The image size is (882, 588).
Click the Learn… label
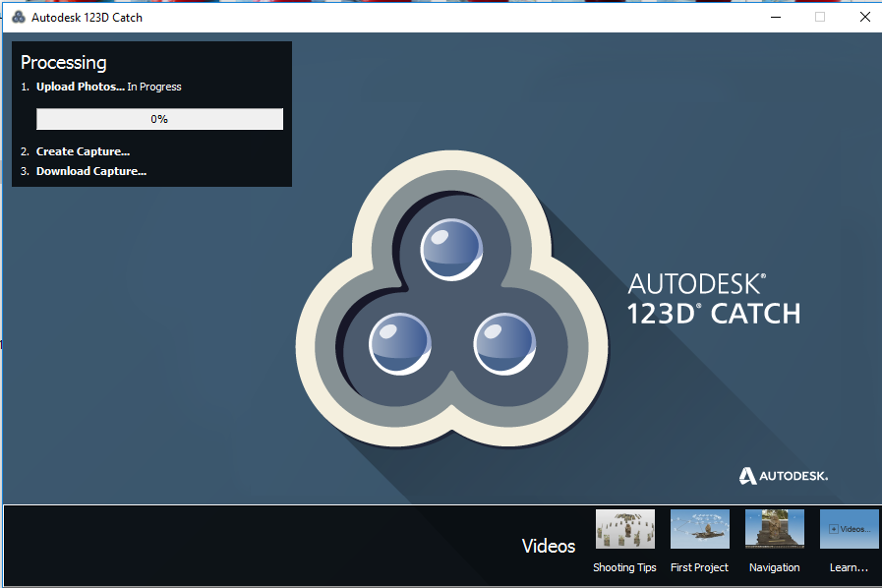click(x=849, y=567)
